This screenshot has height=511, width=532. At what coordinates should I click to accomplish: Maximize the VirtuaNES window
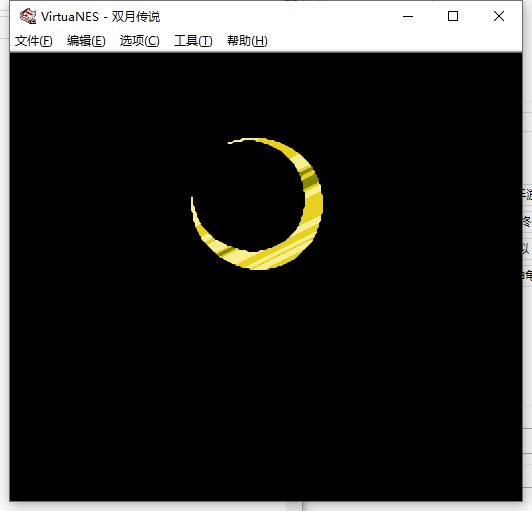tap(453, 16)
